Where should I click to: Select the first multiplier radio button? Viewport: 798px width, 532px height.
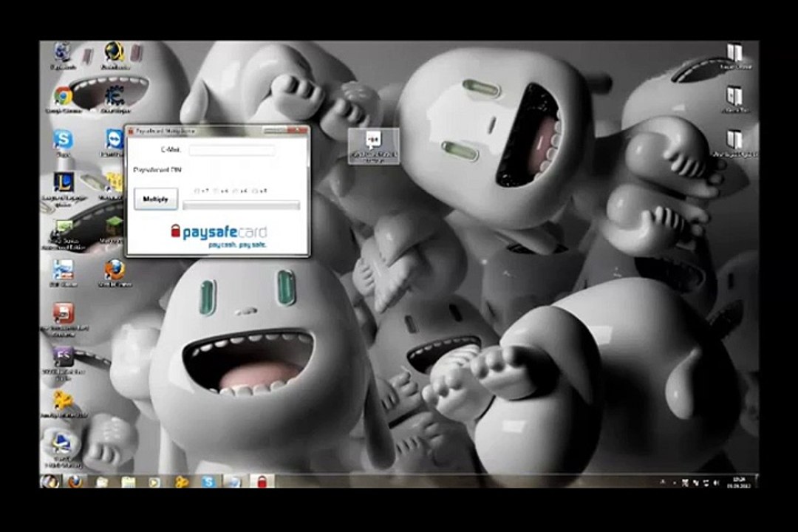(x=197, y=191)
